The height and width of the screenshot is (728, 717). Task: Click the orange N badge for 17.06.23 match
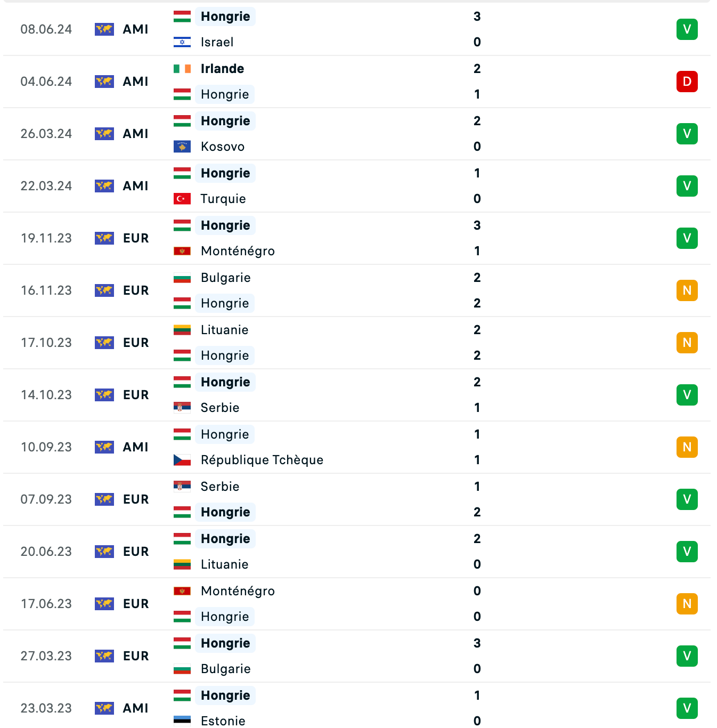(687, 604)
